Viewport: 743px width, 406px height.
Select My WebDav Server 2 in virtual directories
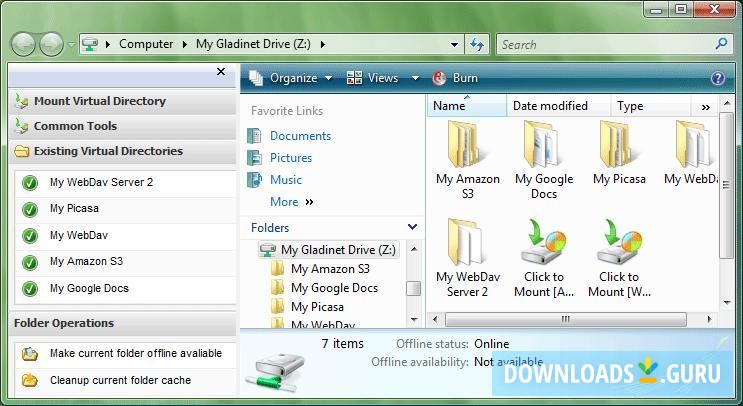[101, 182]
